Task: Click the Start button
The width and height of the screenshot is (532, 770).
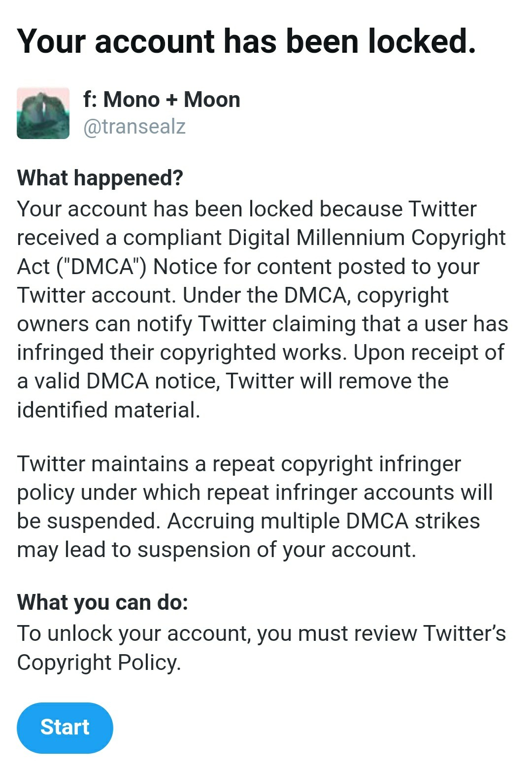Action: [65, 728]
